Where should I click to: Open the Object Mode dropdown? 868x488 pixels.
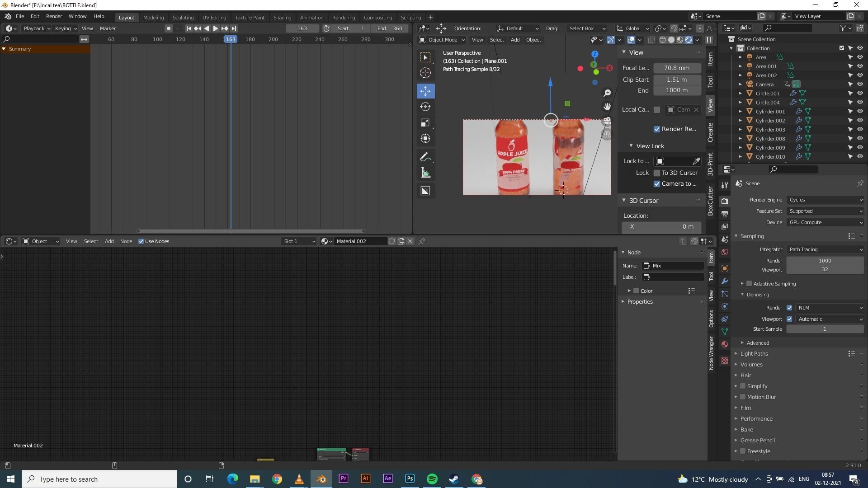tap(442, 40)
